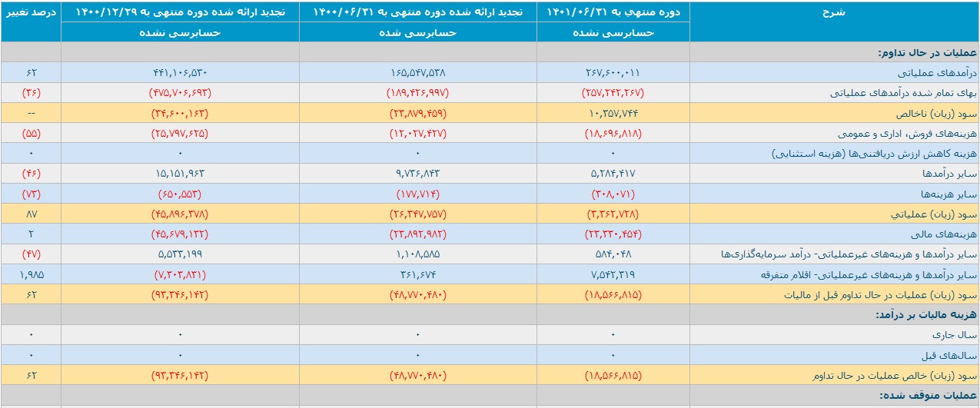This screenshot has width=980, height=408.
Task: Select the row label هزینه‌های مالی
Action: (x=948, y=234)
